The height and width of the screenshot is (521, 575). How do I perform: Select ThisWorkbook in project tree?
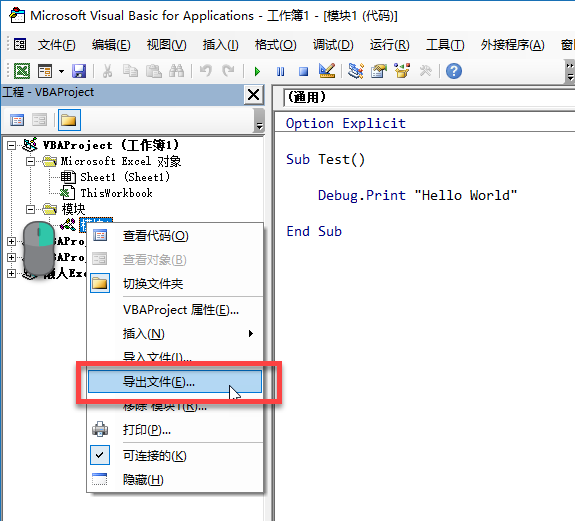(x=116, y=193)
